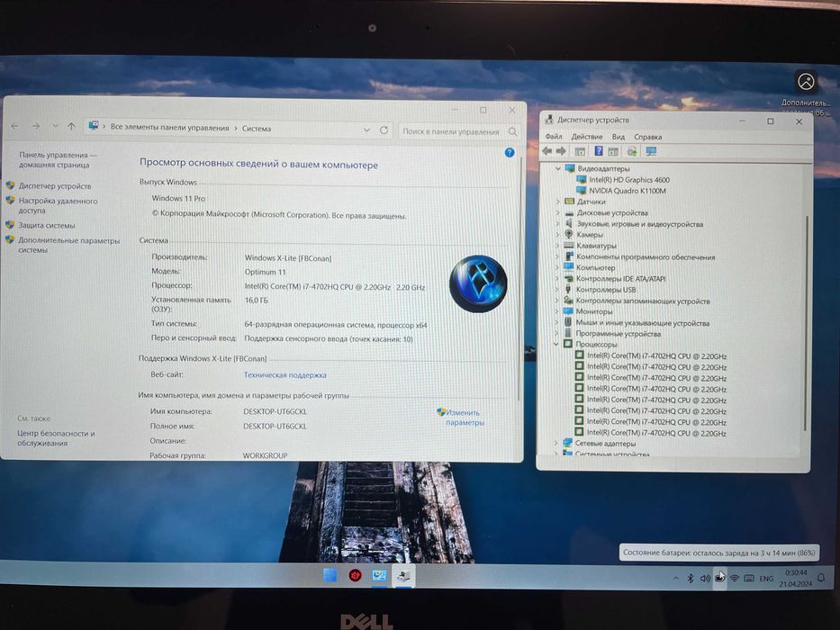Click Все элементы панели управления breadcrumb
840x630 pixels.
(x=170, y=128)
